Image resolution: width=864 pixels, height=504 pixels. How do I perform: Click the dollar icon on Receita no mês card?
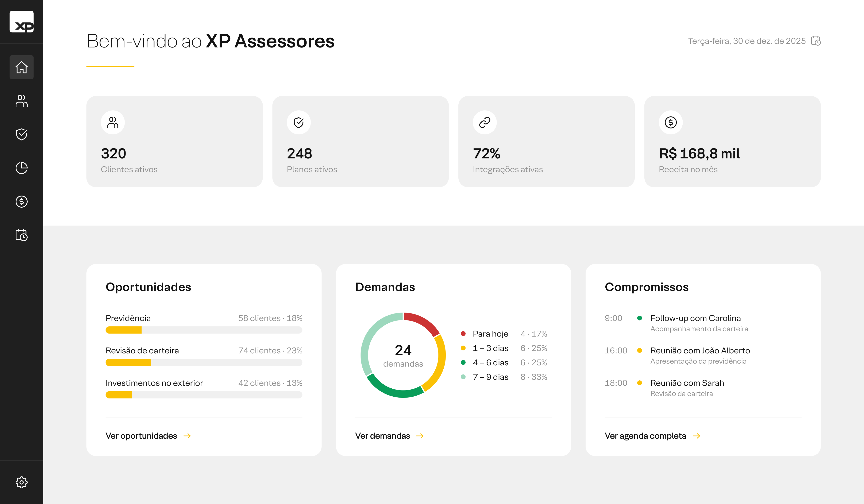(671, 122)
